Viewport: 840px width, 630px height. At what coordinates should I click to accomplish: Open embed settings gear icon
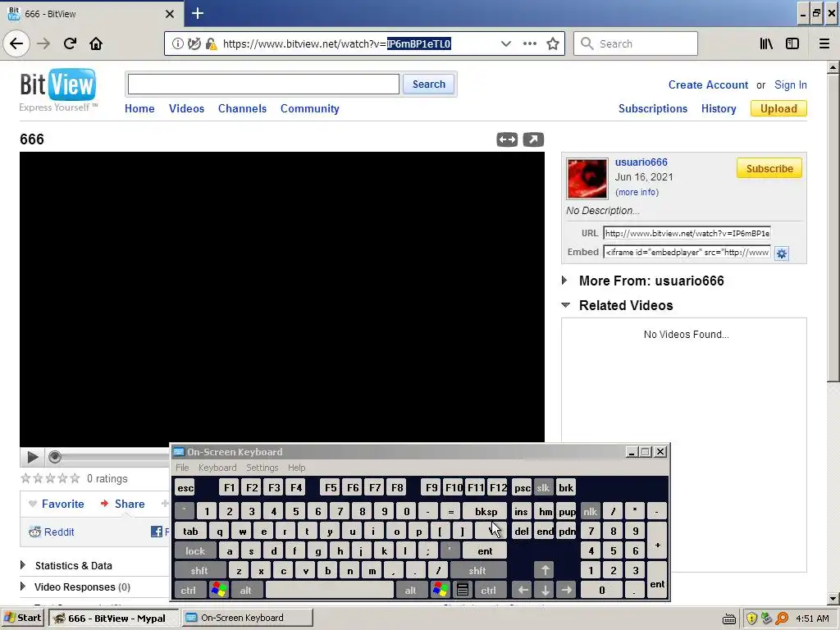[x=782, y=253]
